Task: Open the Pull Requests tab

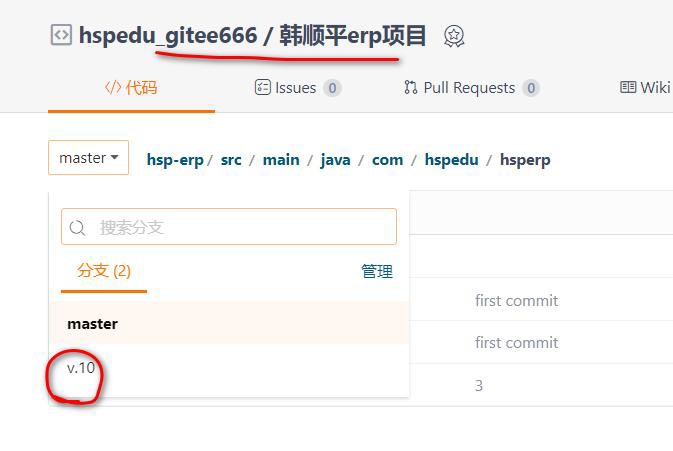Action: 471,88
